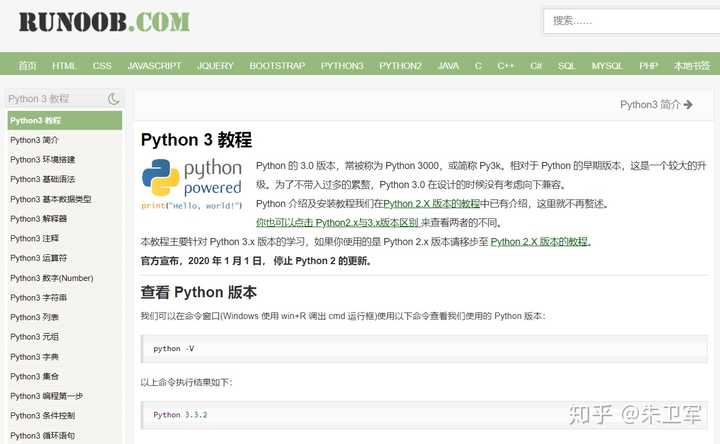Open the C++ nav item

point(506,66)
